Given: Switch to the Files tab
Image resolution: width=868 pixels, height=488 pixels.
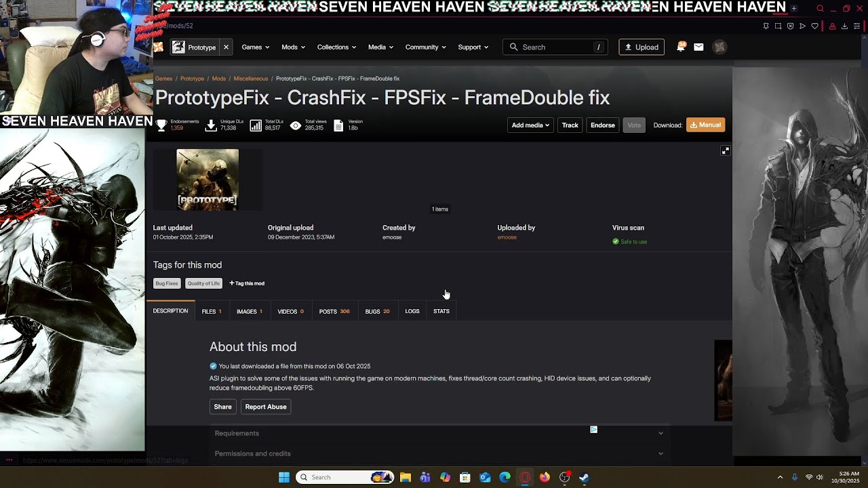Looking at the screenshot, I should click(x=212, y=311).
